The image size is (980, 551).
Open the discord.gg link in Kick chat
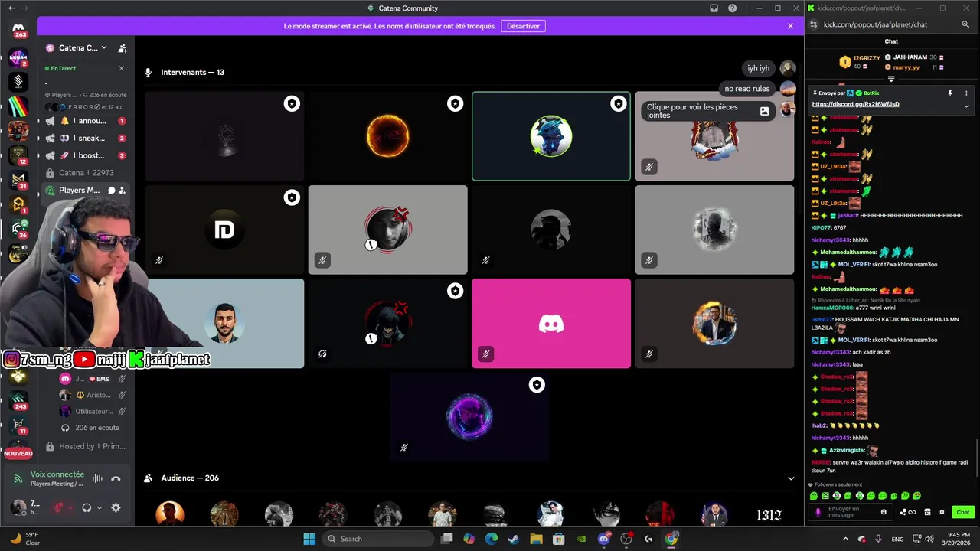tap(855, 104)
